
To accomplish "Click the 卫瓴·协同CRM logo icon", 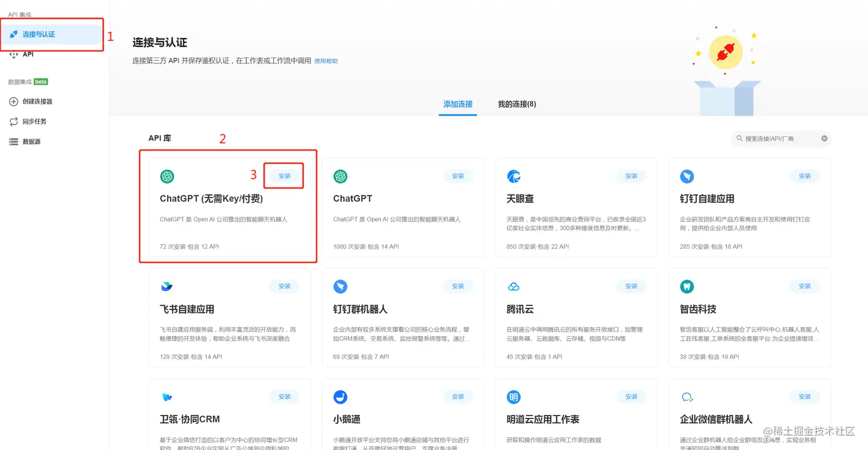I will point(167,397).
